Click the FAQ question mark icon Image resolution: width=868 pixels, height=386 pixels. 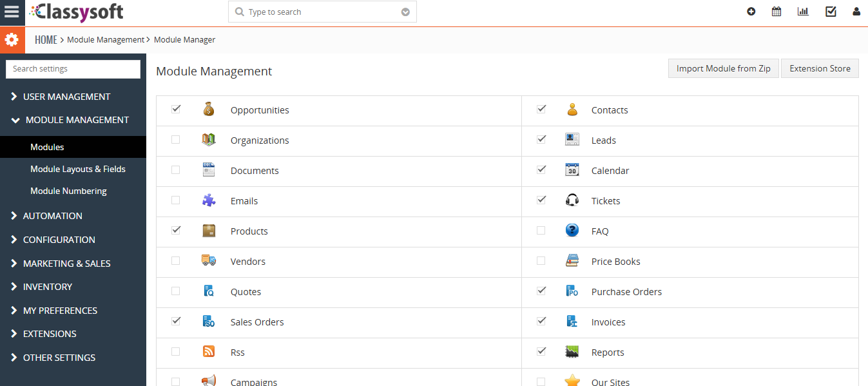[572, 231]
